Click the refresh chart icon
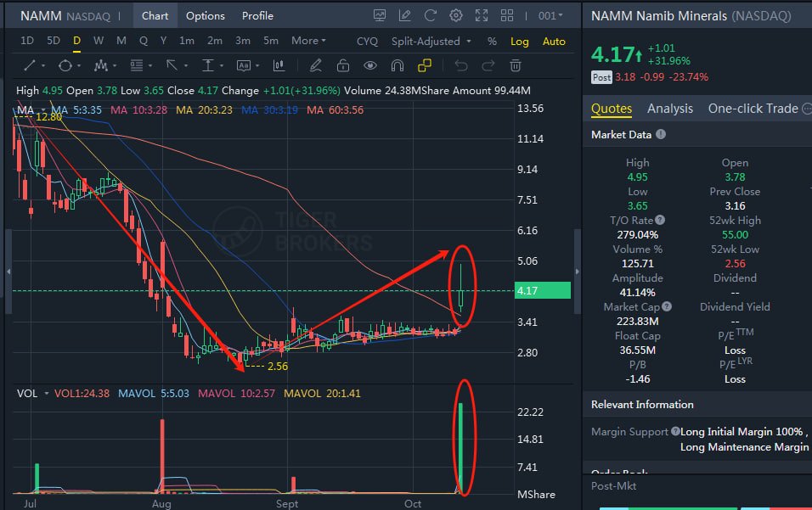The height and width of the screenshot is (510, 812). click(431, 15)
